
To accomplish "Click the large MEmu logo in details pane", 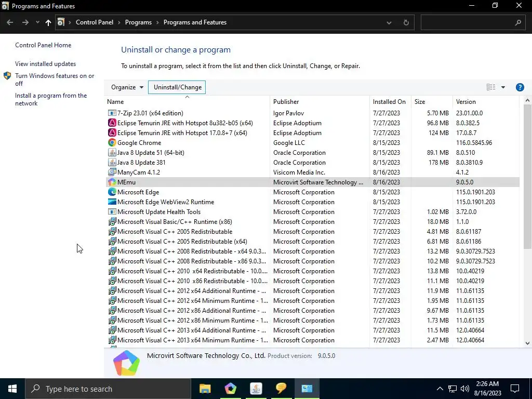I will click(x=126, y=363).
